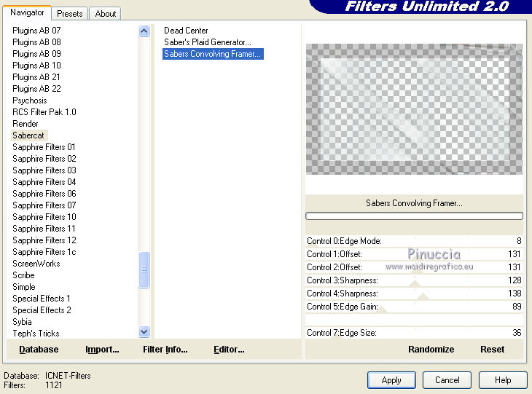Select Plugins AB 07 category
Screen dimensions: 532x394
(x=36, y=31)
